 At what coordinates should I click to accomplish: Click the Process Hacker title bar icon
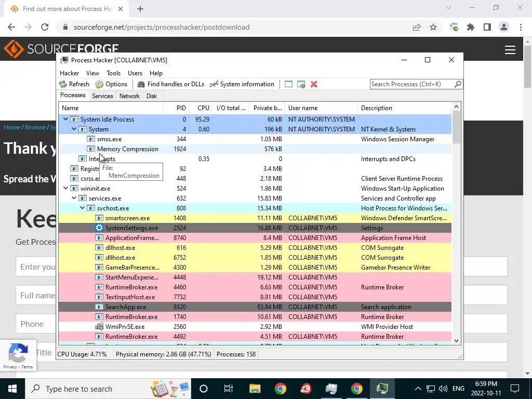click(64, 60)
